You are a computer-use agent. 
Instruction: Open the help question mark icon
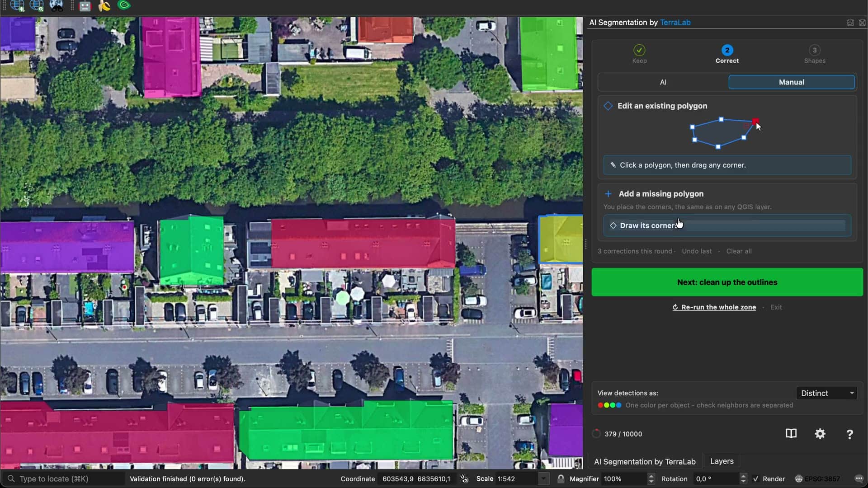pyautogui.click(x=849, y=434)
